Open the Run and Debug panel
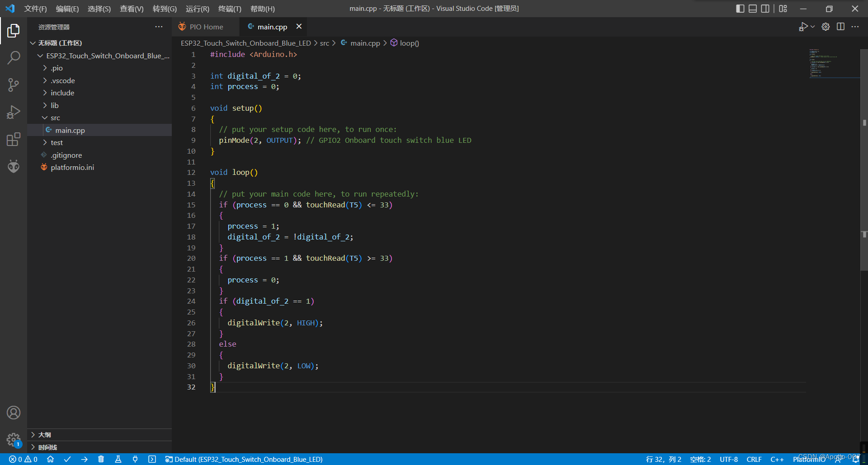The width and height of the screenshot is (868, 465). (x=14, y=112)
